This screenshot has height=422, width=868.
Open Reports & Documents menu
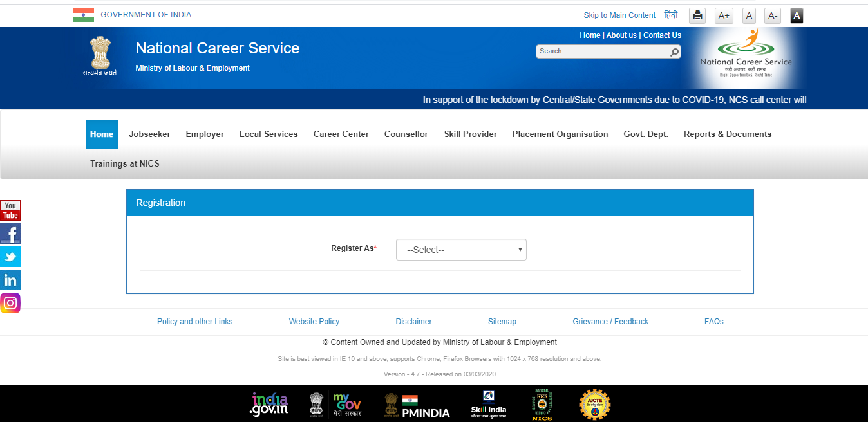coord(727,134)
